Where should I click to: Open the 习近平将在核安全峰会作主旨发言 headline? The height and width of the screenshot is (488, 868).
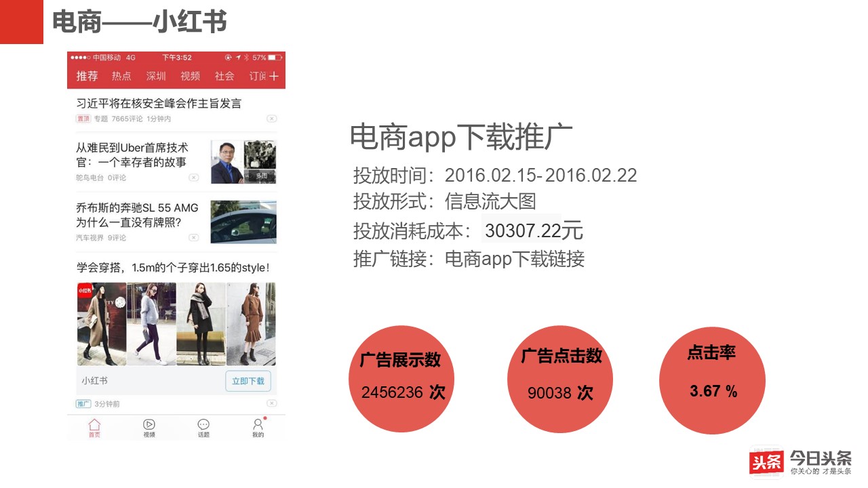coord(159,103)
